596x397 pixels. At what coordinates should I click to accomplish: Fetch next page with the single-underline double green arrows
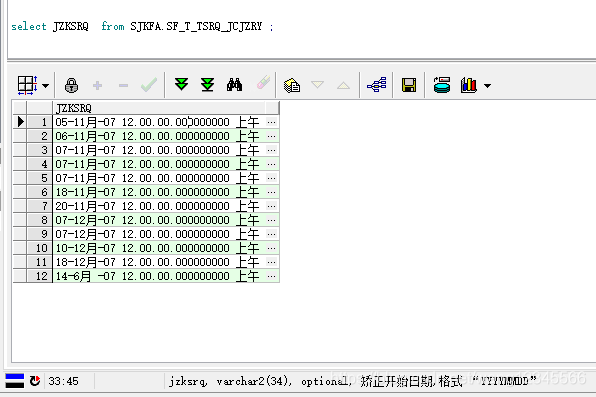[181, 84]
